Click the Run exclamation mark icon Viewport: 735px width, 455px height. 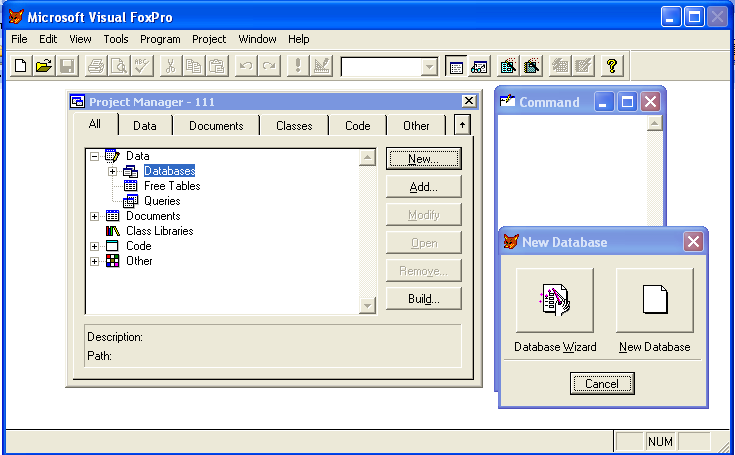[x=298, y=66]
